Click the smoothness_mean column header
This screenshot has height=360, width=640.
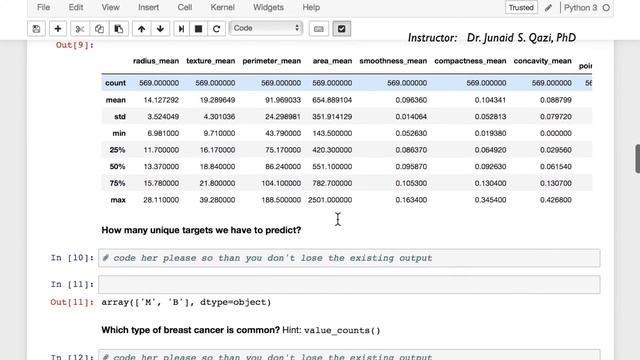[x=393, y=61]
